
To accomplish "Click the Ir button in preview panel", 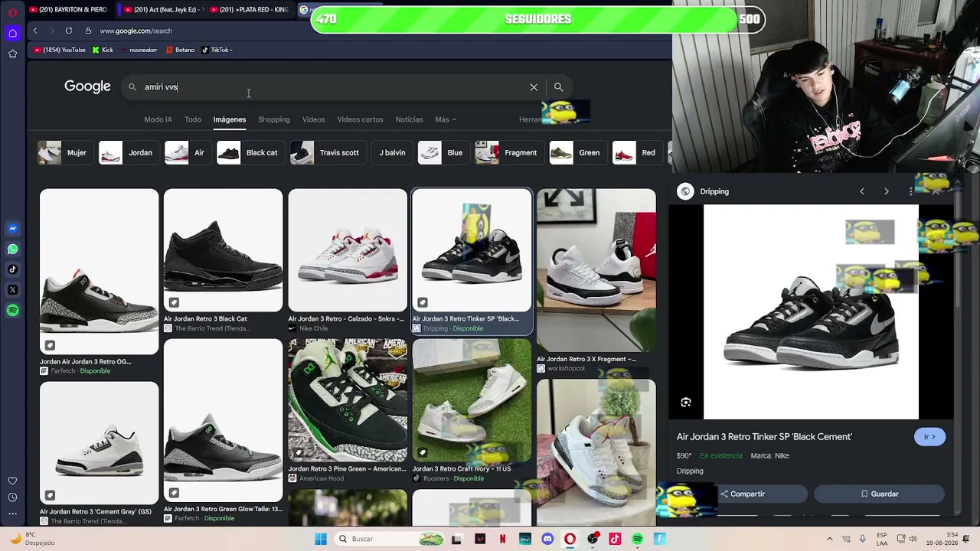I will pyautogui.click(x=929, y=437).
